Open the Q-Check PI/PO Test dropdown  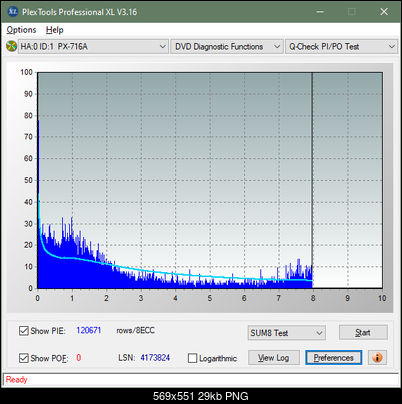point(342,47)
